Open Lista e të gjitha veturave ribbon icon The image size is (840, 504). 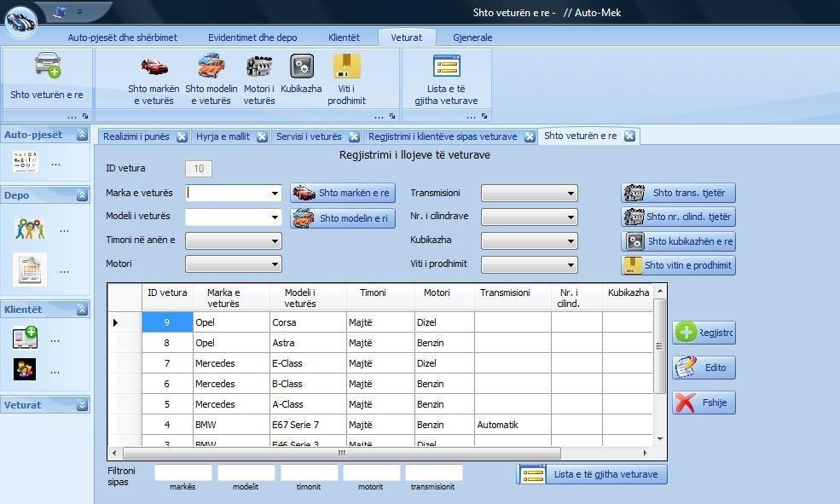click(x=446, y=66)
